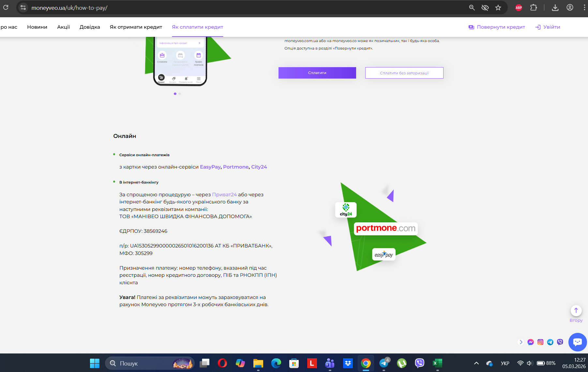Open File Explorer from the taskbar
The height and width of the screenshot is (372, 588).
258,363
